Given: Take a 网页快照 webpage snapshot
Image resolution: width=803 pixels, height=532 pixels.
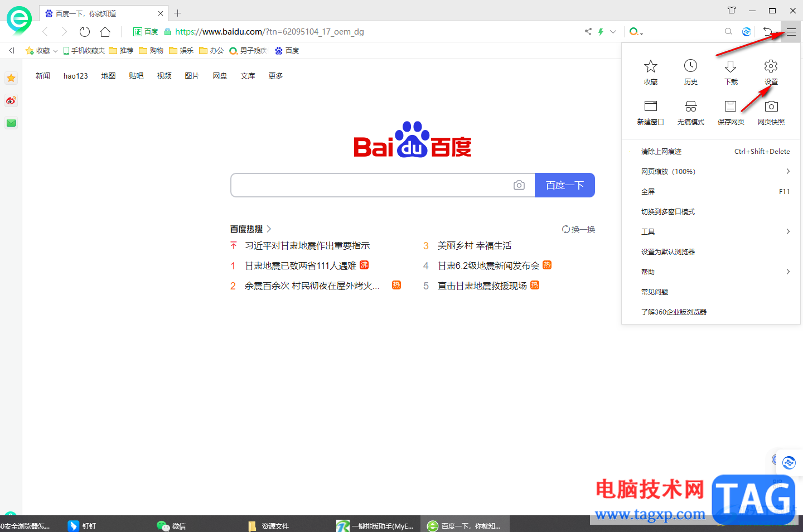Looking at the screenshot, I should 771,112.
